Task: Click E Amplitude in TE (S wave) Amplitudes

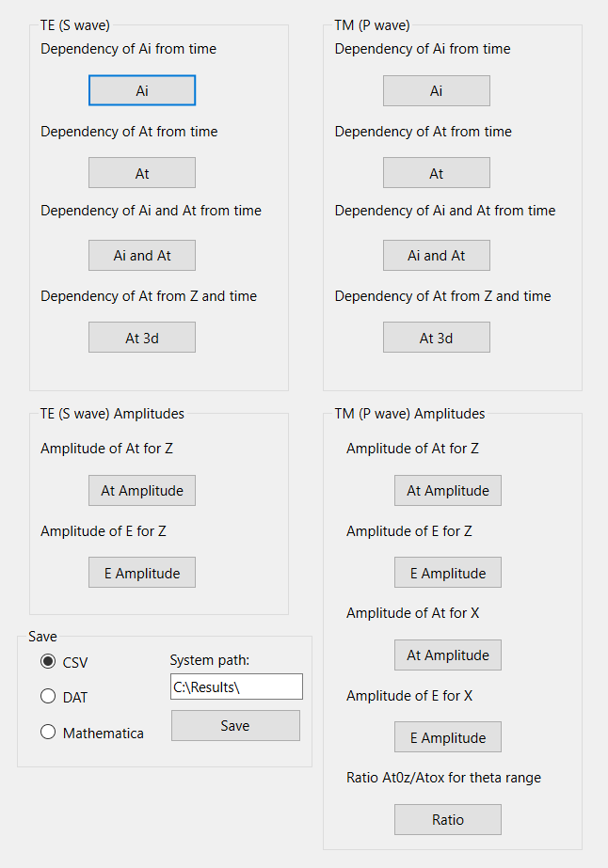Action: pyautogui.click(x=142, y=573)
